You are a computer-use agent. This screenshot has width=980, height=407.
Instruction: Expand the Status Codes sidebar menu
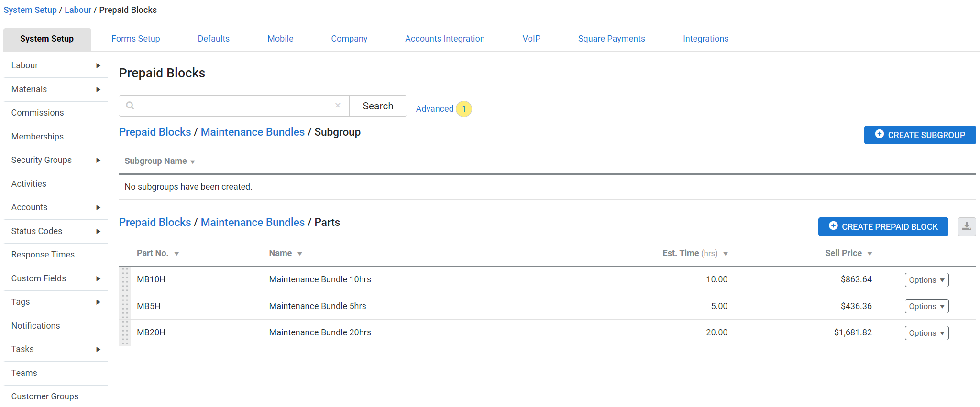pyautogui.click(x=98, y=231)
